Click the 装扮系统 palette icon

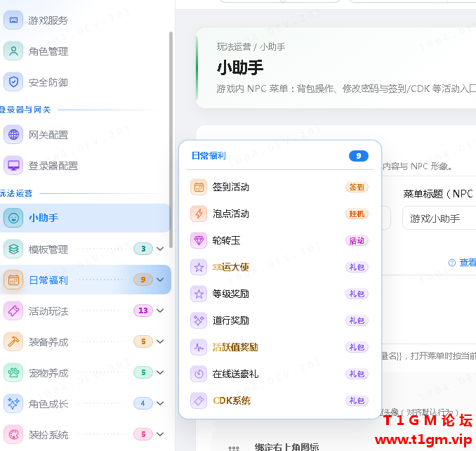[13, 435]
